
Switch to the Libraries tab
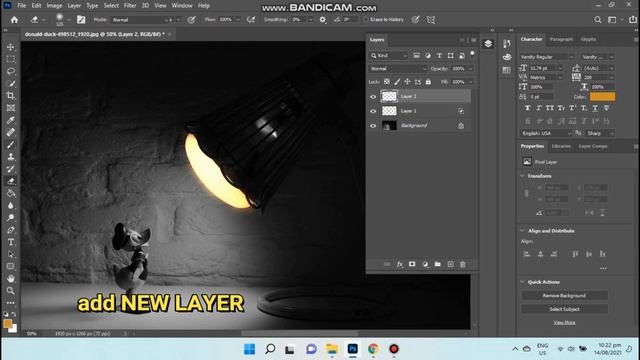561,146
